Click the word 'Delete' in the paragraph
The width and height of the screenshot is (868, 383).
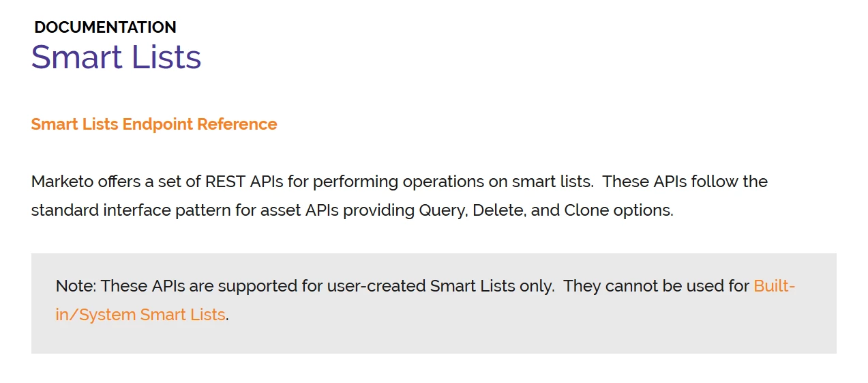[498, 210]
